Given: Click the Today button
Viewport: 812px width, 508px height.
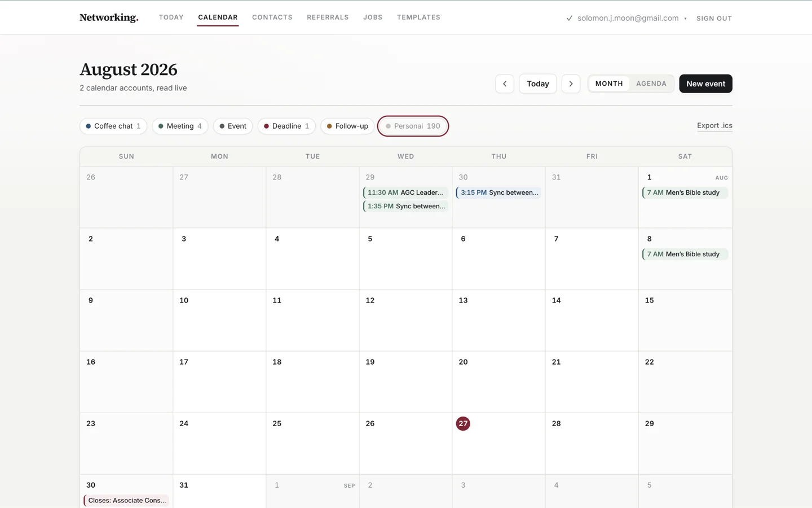Looking at the screenshot, I should coord(537,84).
